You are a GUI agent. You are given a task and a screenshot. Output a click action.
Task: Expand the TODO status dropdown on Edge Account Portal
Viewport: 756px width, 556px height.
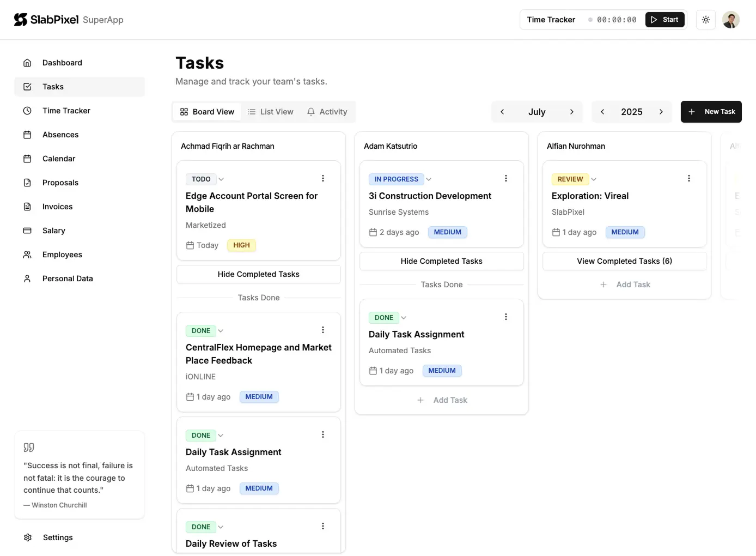(x=221, y=179)
